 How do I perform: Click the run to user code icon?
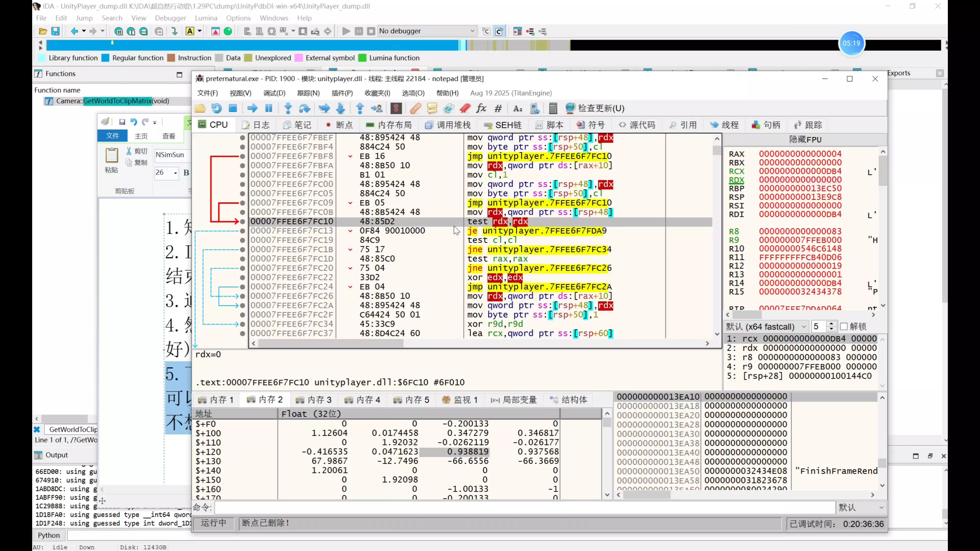tap(377, 108)
